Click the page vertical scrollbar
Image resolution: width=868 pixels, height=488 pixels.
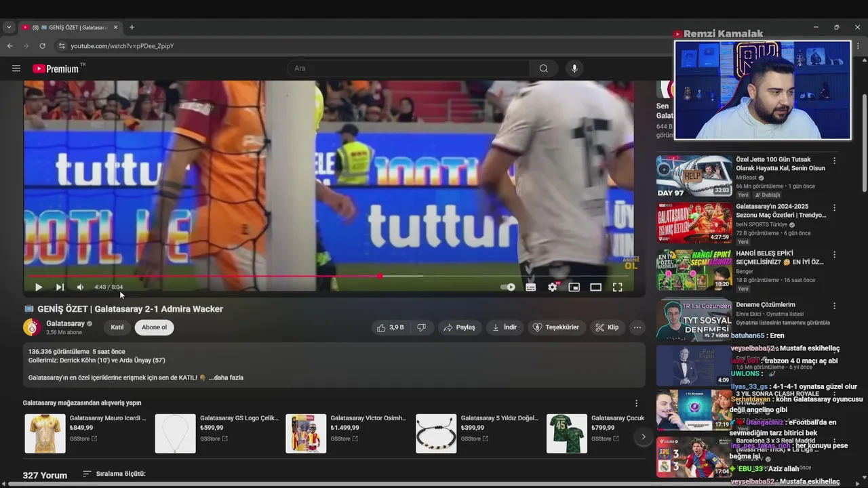pyautogui.click(x=864, y=142)
